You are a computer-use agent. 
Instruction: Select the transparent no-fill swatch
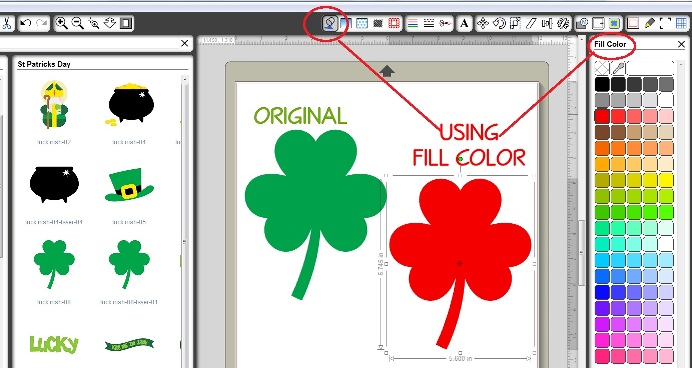[602, 68]
